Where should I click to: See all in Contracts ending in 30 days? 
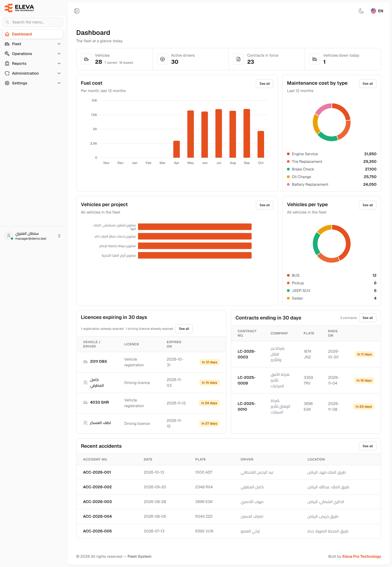tap(368, 318)
